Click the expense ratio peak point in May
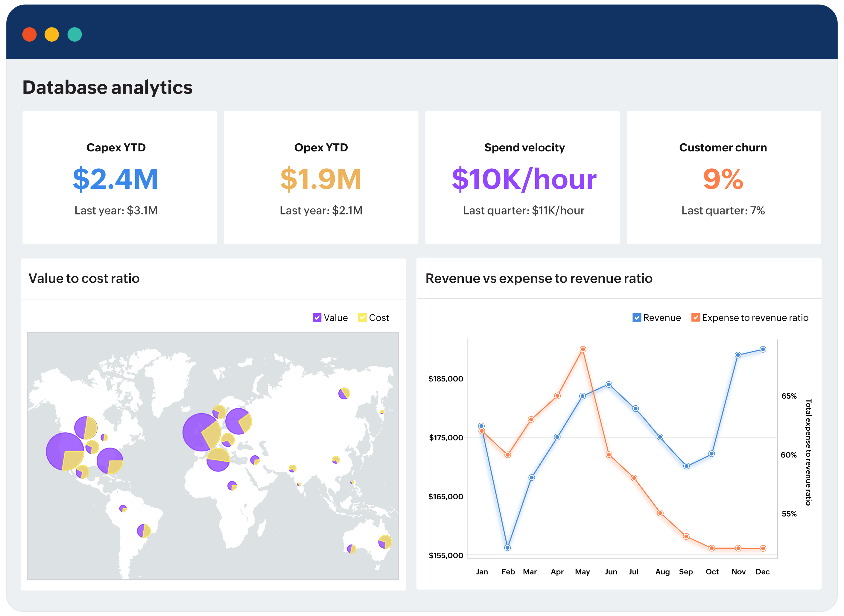844x616 pixels. click(x=583, y=349)
